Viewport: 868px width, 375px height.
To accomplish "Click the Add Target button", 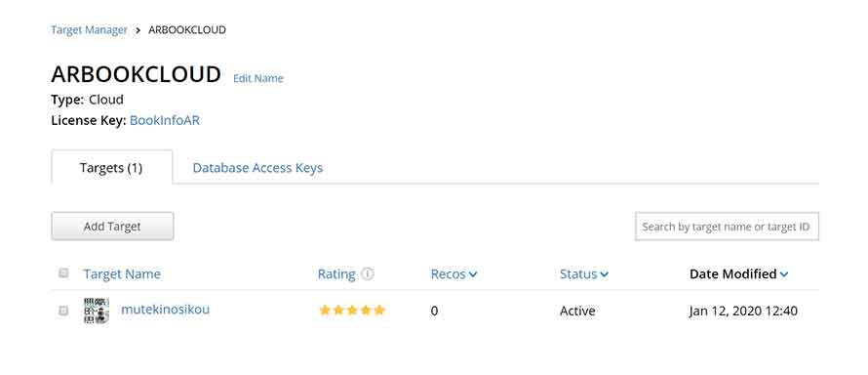I will coord(112,226).
